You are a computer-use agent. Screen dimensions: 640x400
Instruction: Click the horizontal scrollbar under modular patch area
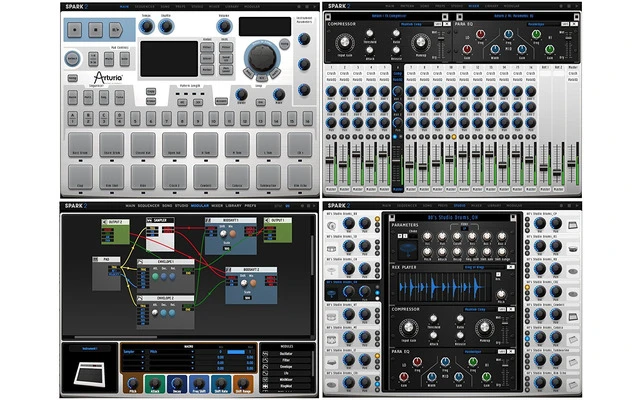click(x=116, y=338)
